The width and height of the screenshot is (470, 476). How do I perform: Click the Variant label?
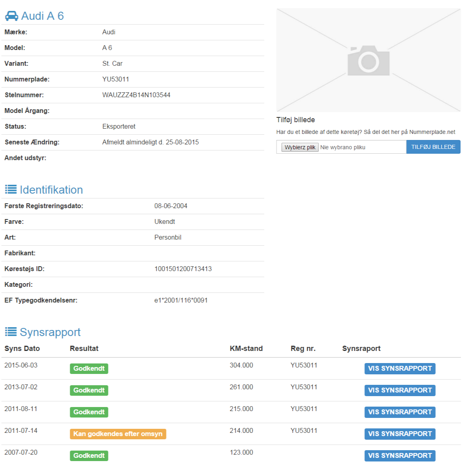coord(17,63)
